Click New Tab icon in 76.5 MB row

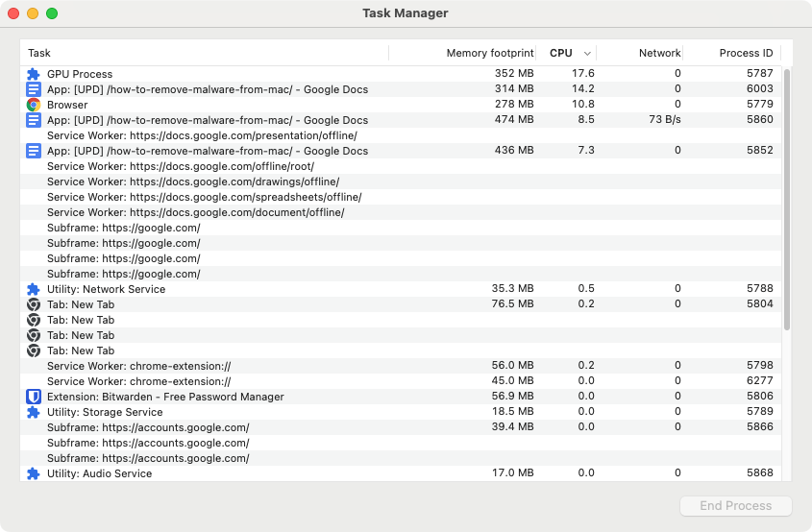point(33,304)
